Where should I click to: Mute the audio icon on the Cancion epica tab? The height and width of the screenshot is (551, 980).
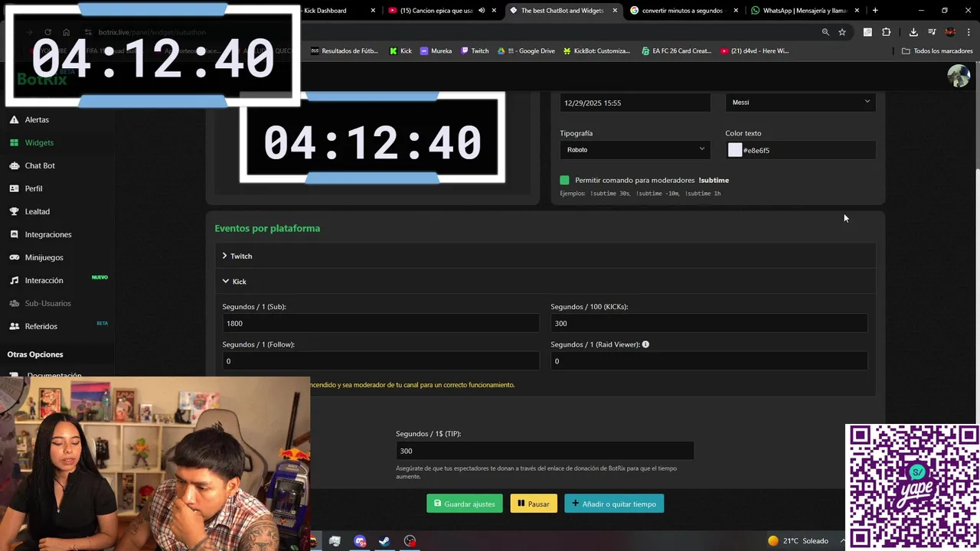click(482, 11)
